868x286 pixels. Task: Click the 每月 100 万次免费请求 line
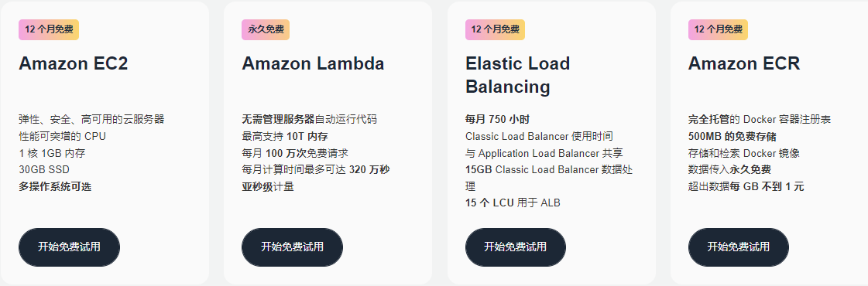coord(295,153)
